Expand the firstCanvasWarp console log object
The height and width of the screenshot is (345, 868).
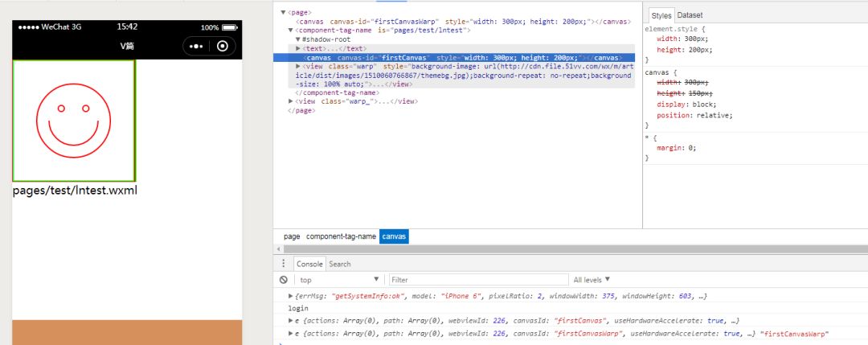(291, 334)
